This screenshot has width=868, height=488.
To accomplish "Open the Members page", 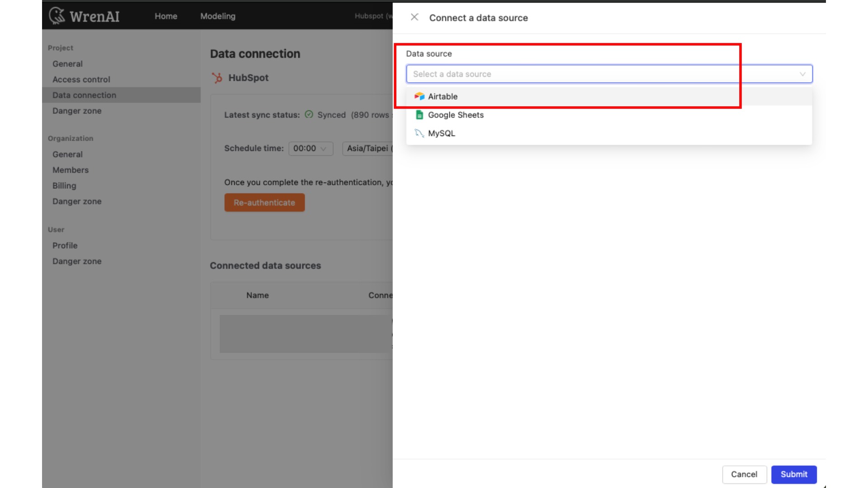I will 71,170.
